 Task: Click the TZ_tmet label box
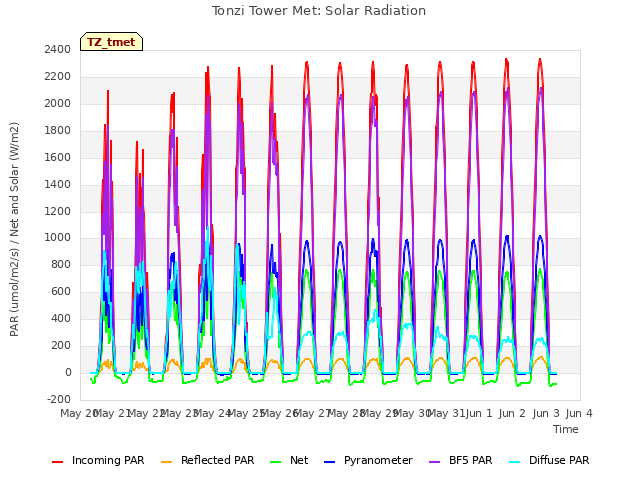pos(111,42)
